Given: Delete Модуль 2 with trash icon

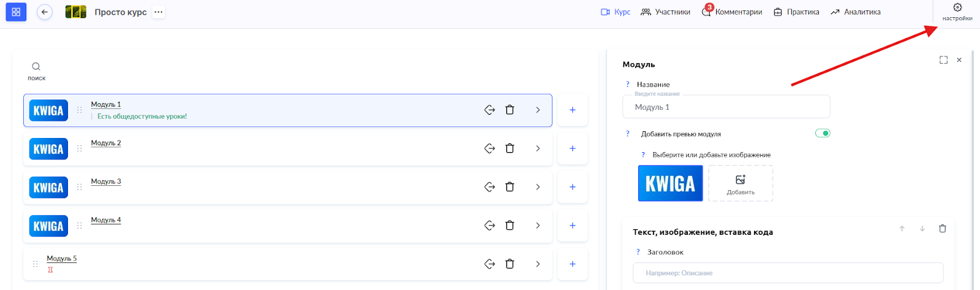Looking at the screenshot, I should click(510, 148).
